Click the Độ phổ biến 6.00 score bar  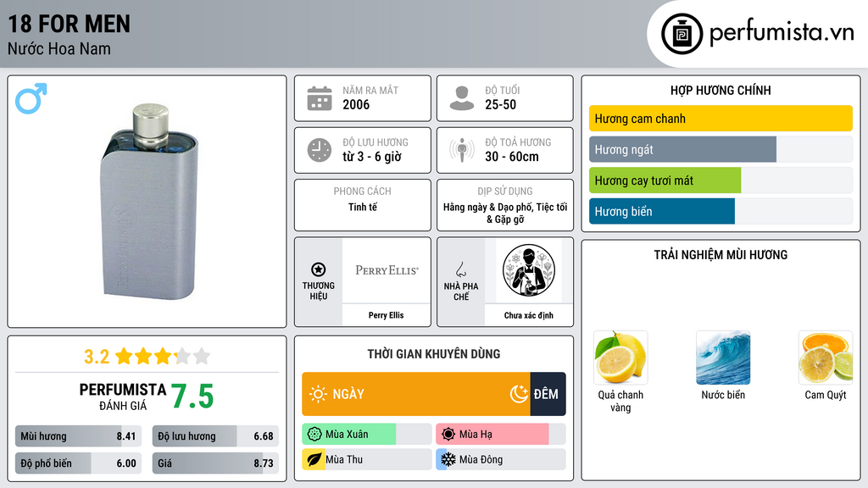click(x=78, y=463)
